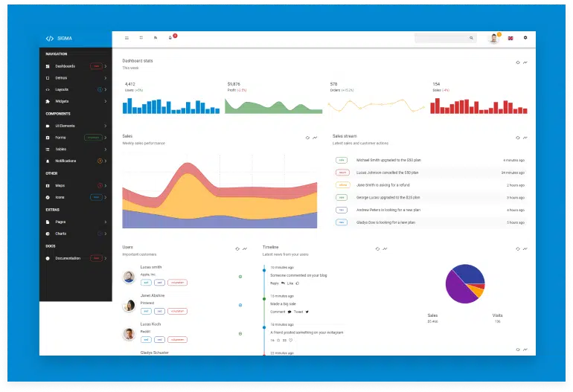Image resolution: width=573 pixels, height=392 pixels.
Task: Open the bell notifications icon
Action: (x=170, y=38)
